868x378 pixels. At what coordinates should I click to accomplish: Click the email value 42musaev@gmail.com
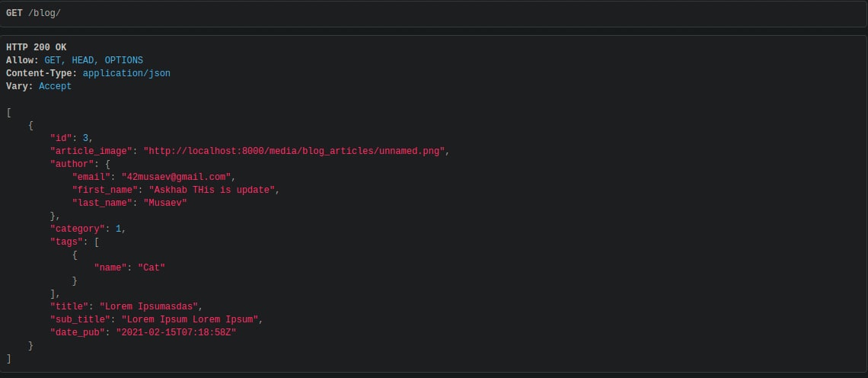click(176, 177)
